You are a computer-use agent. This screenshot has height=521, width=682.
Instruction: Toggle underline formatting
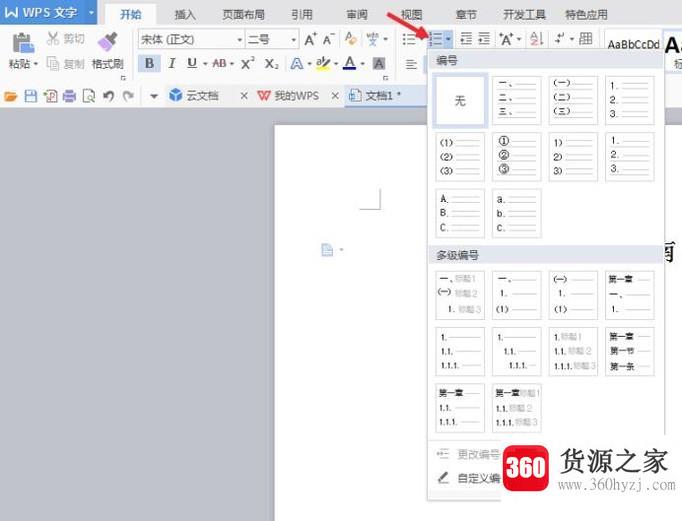pyautogui.click(x=192, y=63)
